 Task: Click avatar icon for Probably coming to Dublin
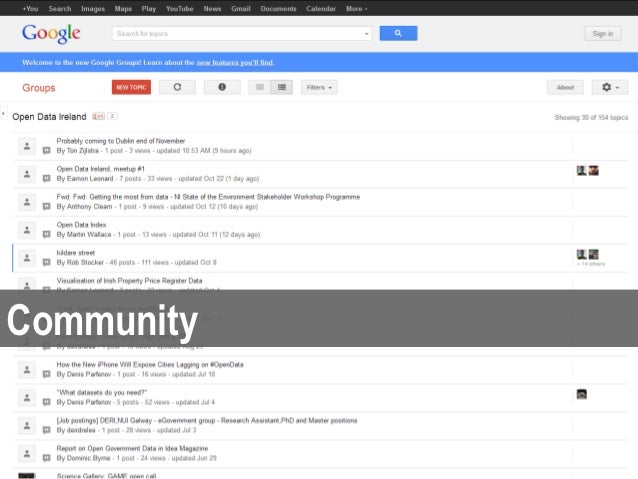click(27, 146)
